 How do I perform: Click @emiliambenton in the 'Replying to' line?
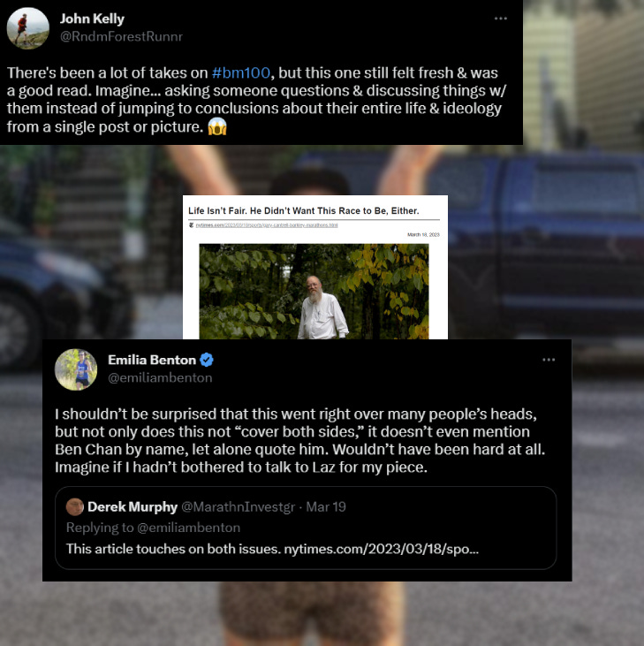click(x=188, y=528)
